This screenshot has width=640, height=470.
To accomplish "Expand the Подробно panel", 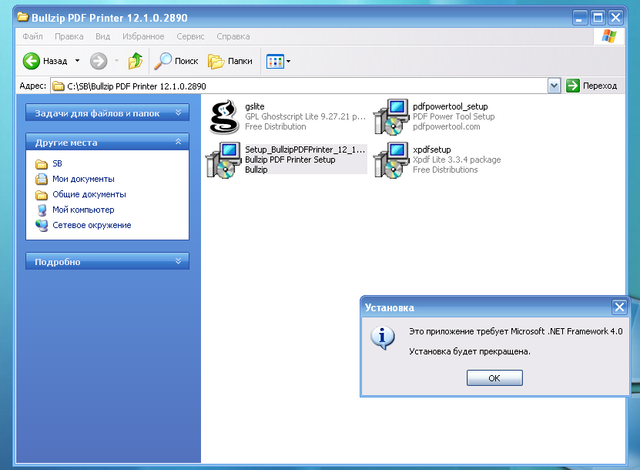I will tap(107, 262).
